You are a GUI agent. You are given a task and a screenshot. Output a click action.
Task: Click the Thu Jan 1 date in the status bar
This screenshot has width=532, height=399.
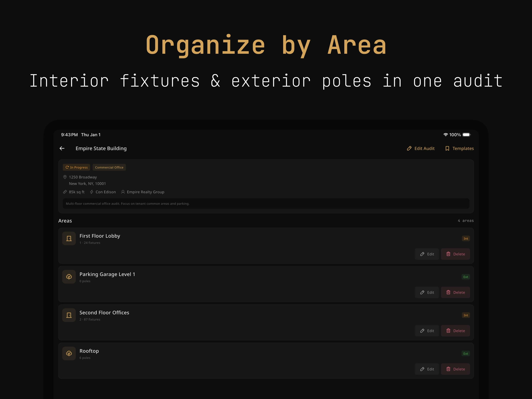point(91,135)
